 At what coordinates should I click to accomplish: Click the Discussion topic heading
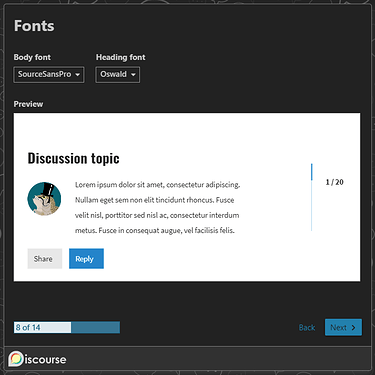[73, 158]
